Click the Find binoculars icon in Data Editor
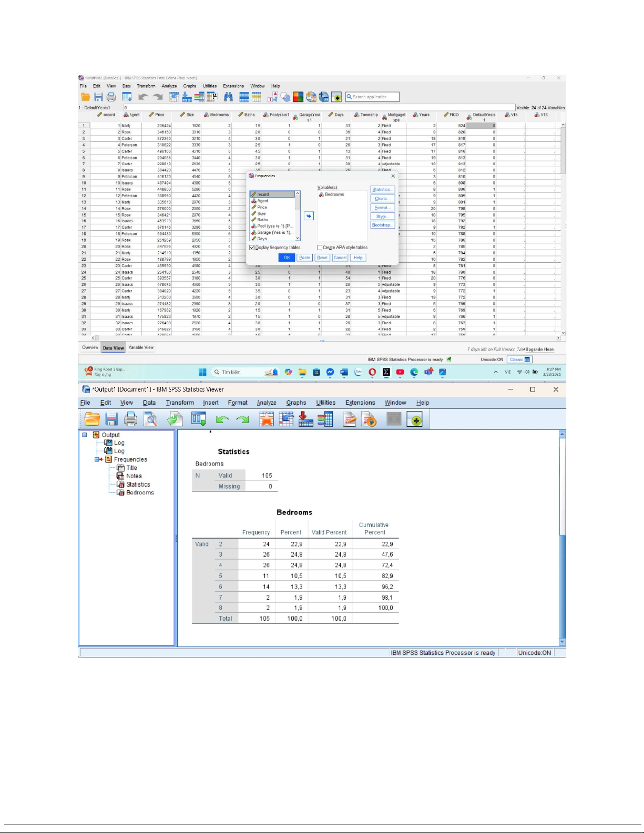The height and width of the screenshot is (833, 644). coord(228,97)
